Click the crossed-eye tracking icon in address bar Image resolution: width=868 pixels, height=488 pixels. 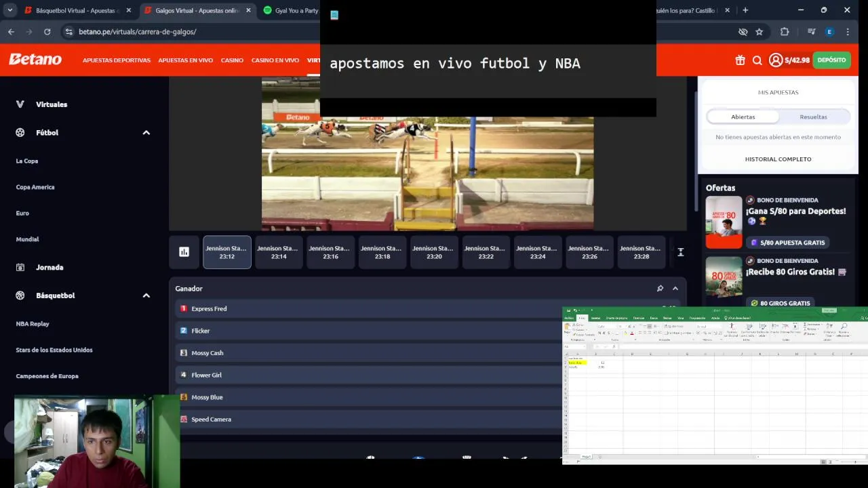pyautogui.click(x=743, y=31)
